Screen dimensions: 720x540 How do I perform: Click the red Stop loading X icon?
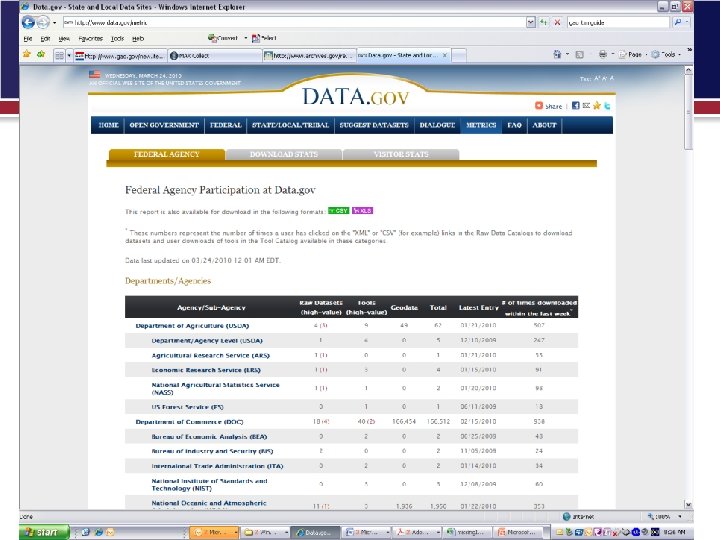point(557,22)
